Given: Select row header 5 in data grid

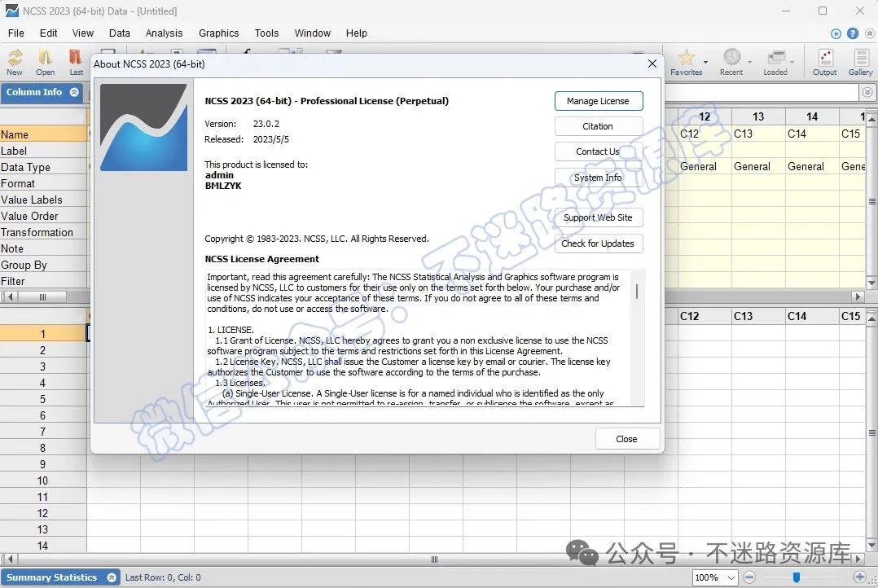Looking at the screenshot, I should point(43,399).
